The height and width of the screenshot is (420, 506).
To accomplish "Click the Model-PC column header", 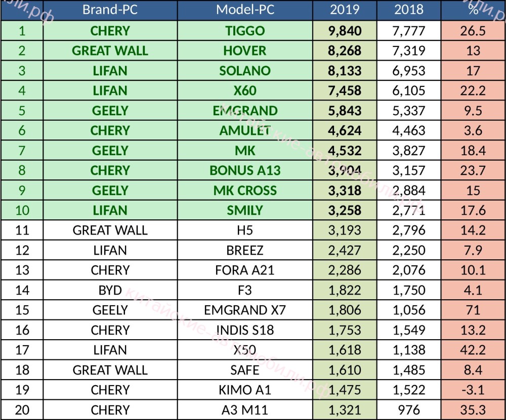I will [x=245, y=10].
